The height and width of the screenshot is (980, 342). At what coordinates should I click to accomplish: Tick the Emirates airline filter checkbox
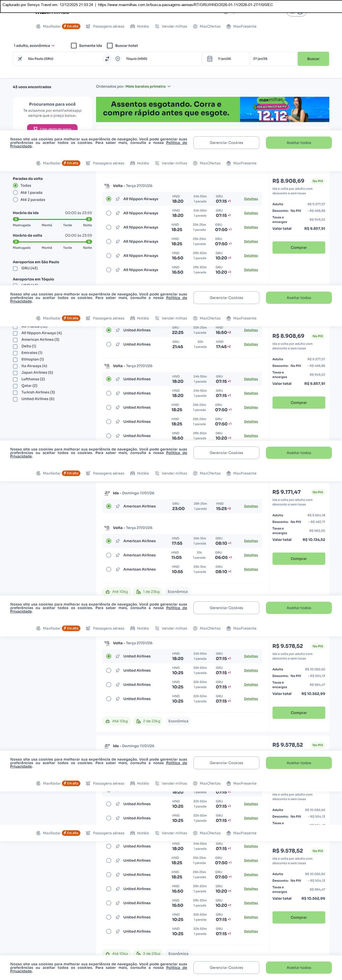coord(15,353)
